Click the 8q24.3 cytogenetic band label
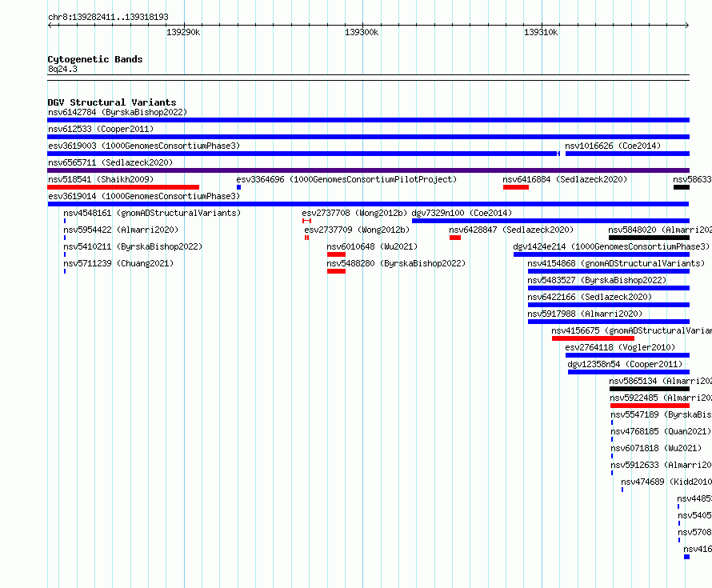Image resolution: width=712 pixels, height=588 pixels. (62, 69)
